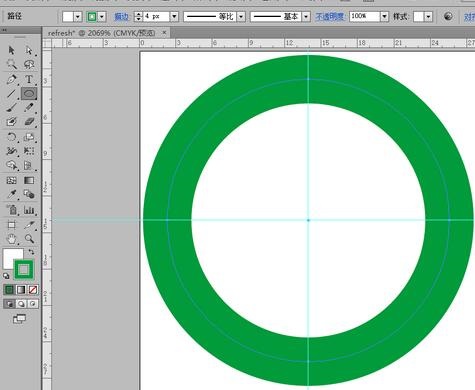Select the Gradient tool

(29, 180)
